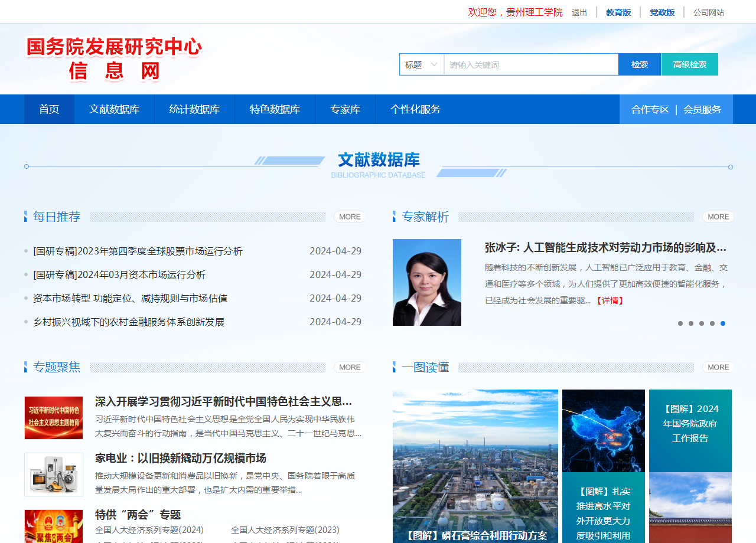Click the expert portrait photo of 张冰子

pos(427,282)
